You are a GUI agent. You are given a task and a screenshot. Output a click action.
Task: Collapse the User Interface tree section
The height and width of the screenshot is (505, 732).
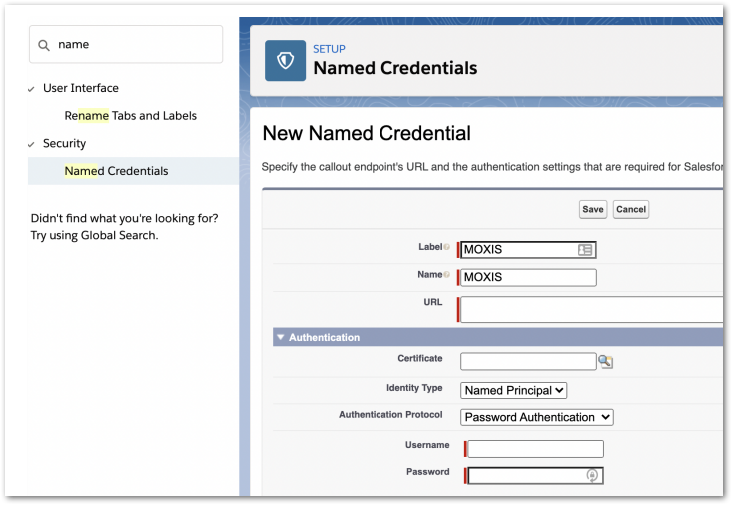32,89
